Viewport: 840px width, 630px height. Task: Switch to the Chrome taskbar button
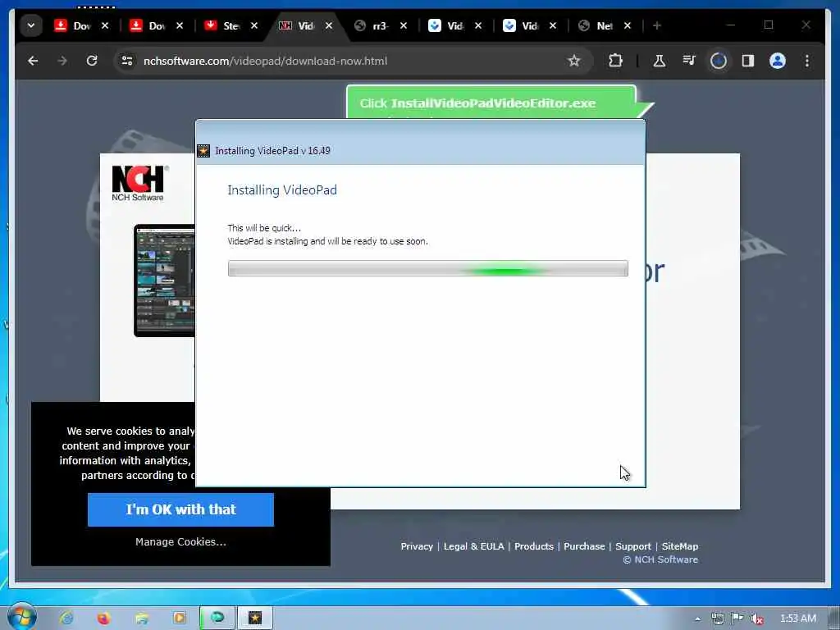(217, 618)
